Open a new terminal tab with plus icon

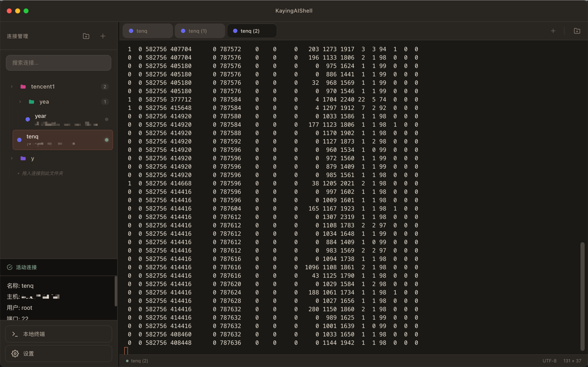(553, 31)
